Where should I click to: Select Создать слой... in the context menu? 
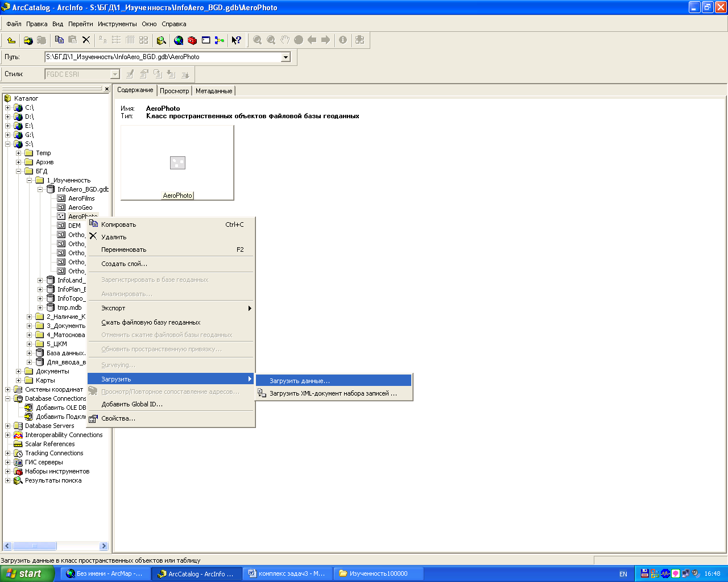click(x=171, y=264)
